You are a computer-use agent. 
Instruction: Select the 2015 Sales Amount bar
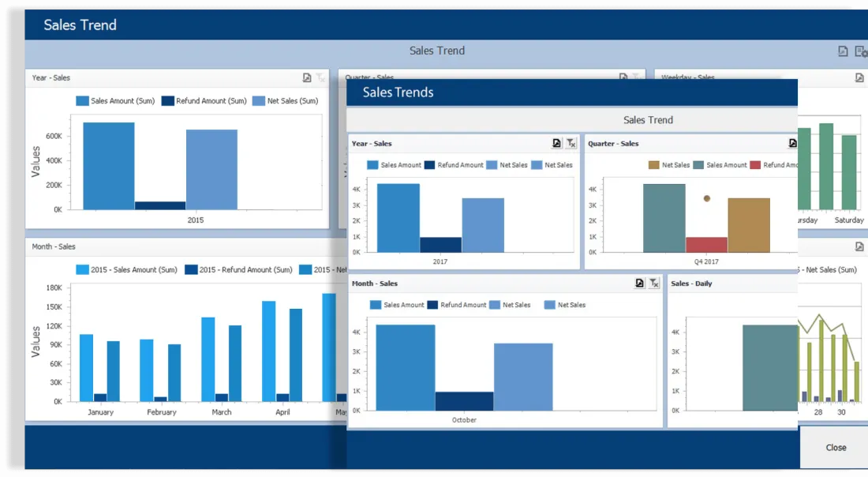click(109, 166)
